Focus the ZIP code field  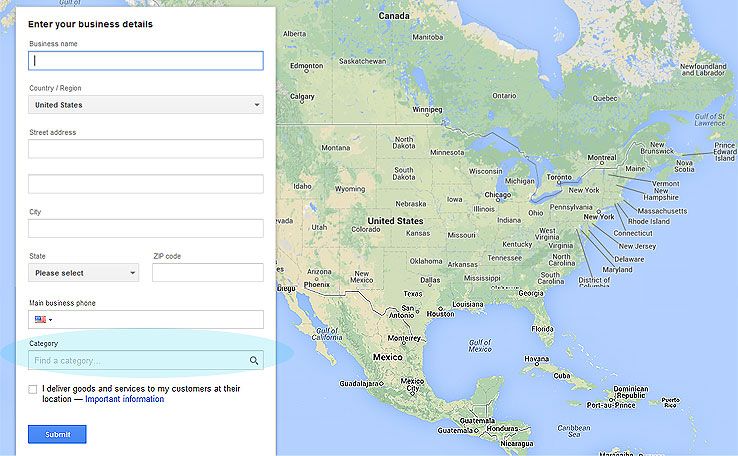click(x=207, y=273)
